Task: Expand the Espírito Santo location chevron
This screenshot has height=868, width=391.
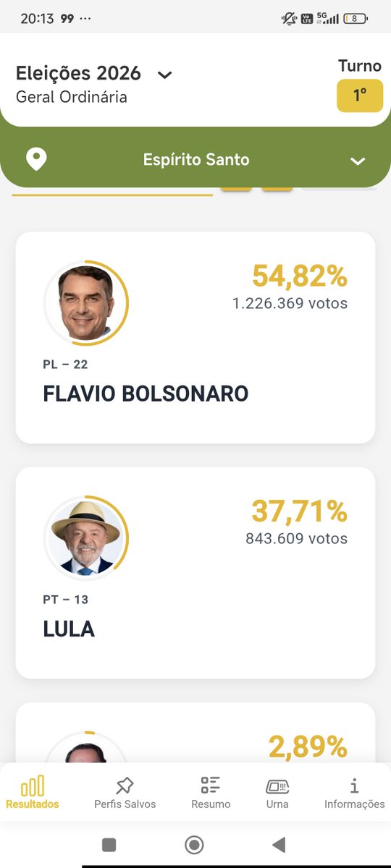Action: [358, 161]
